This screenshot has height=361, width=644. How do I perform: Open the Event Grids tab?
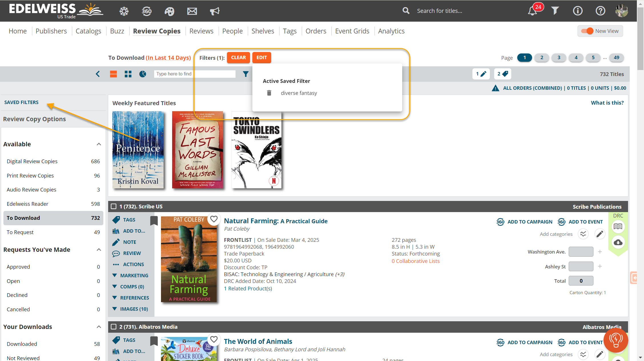tap(352, 31)
